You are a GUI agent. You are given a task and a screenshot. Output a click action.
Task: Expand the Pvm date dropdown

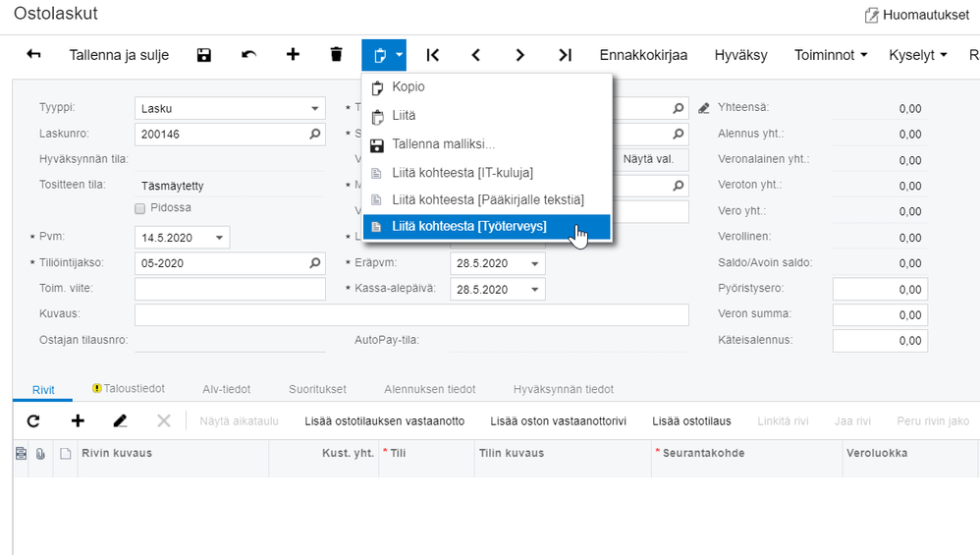pyautogui.click(x=220, y=238)
